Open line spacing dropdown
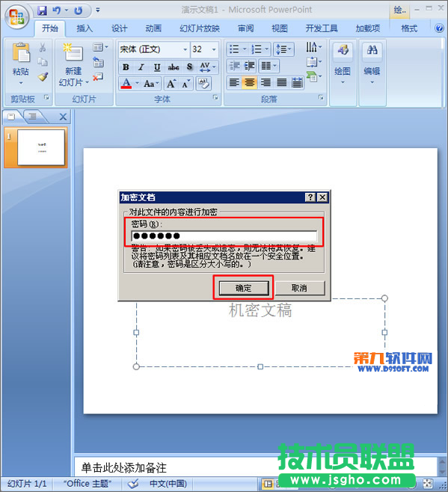Screen dimensions: 448x492 coord(283,49)
